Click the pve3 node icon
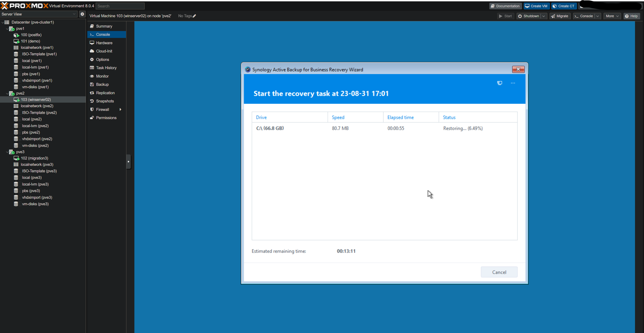This screenshot has height=333, width=644. (12, 152)
